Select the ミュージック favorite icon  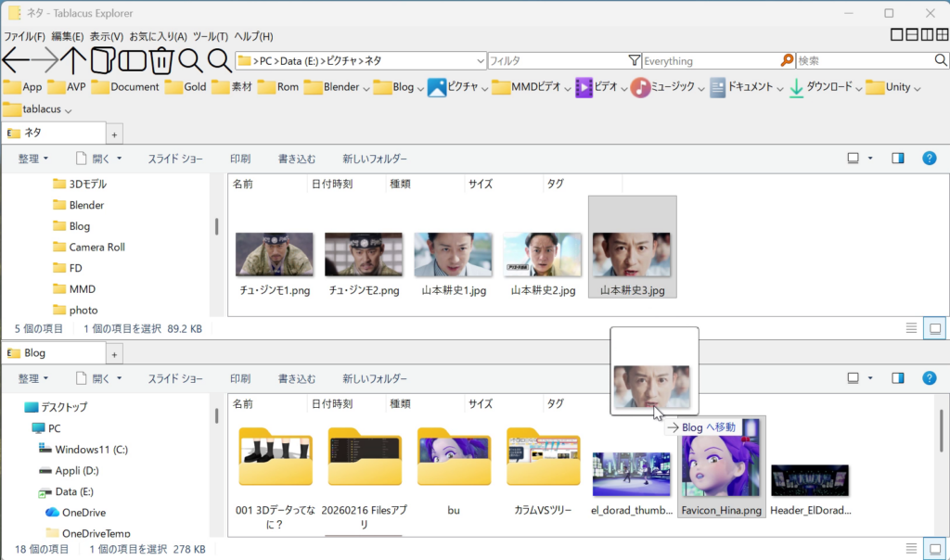642,86
